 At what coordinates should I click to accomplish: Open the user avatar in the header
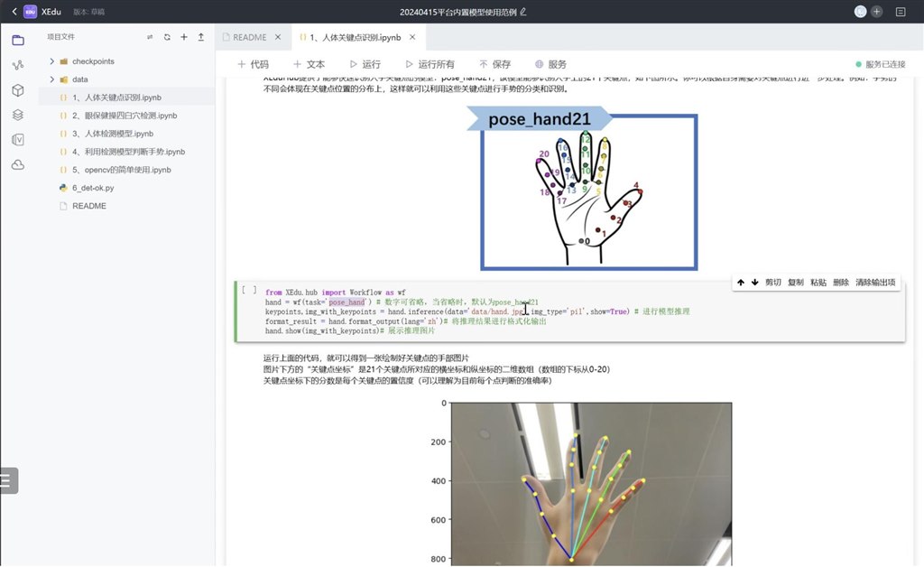860,11
